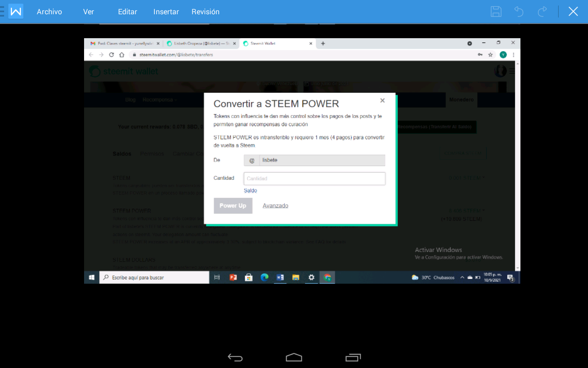Switch to the Lisbeth Oropeza Chrome tab
The image size is (588, 368).
coord(202,43)
